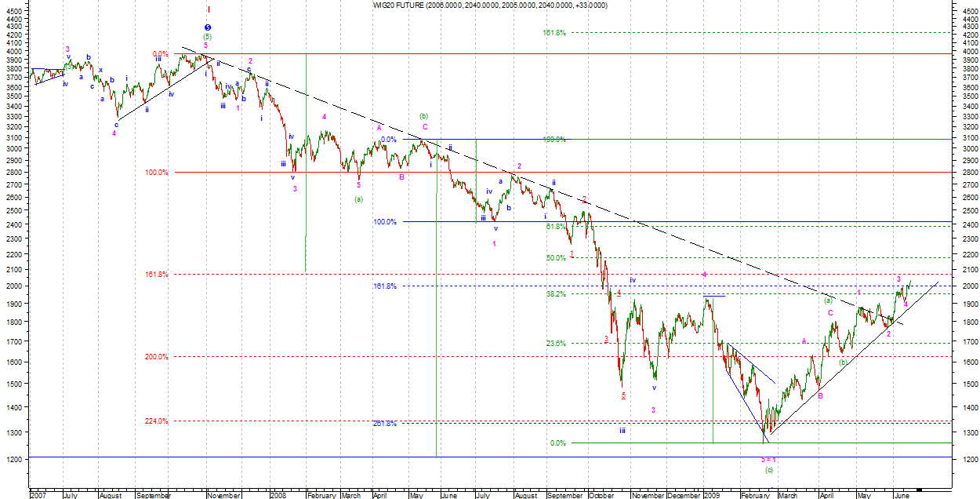The width and height of the screenshot is (980, 499).
Task: Click 4500 on the right price axis
Action: (x=969, y=10)
